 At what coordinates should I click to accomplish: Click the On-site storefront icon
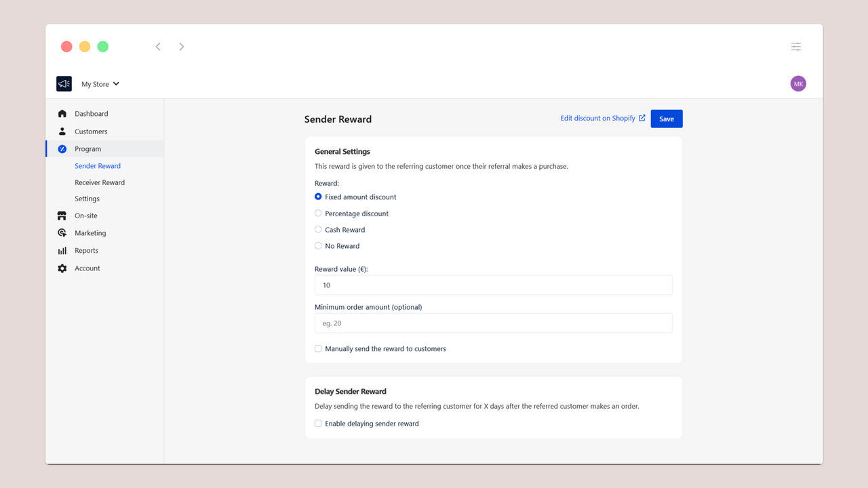[x=62, y=216]
